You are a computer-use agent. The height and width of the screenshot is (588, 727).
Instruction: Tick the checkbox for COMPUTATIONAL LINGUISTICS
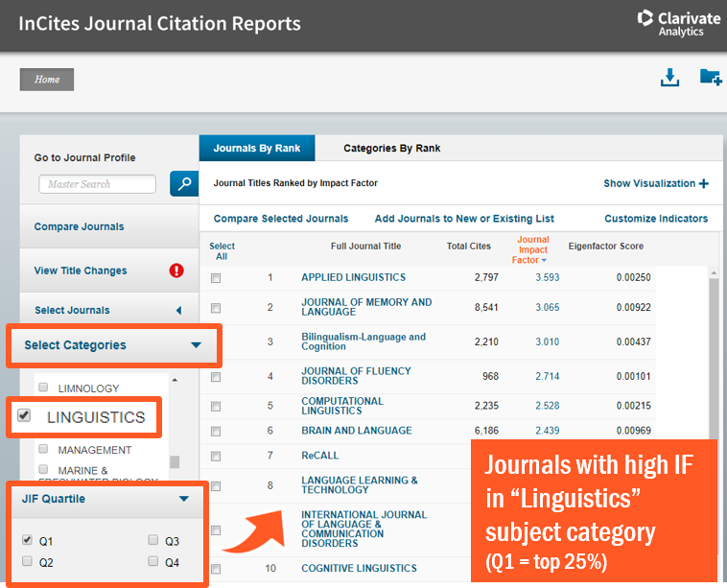pos(216,407)
